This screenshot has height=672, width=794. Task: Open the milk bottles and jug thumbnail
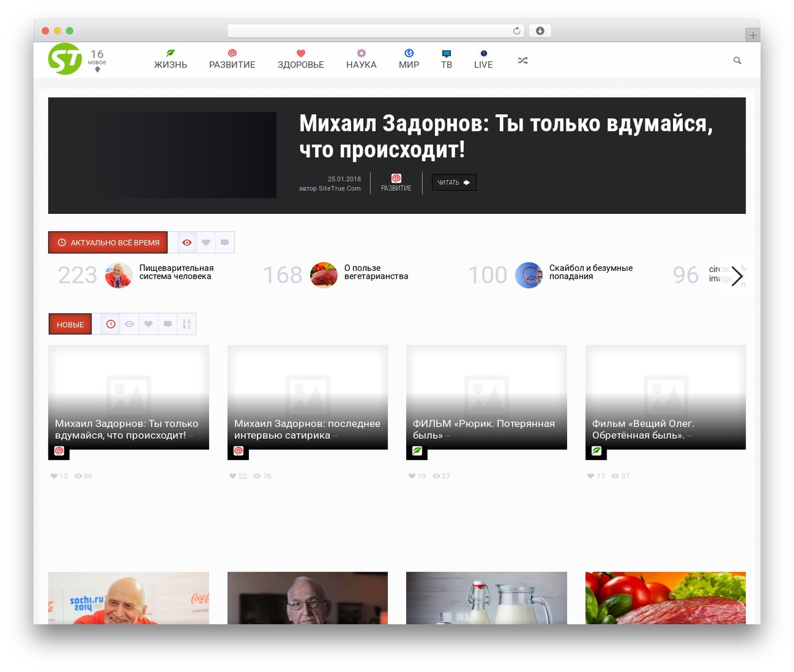[486, 598]
